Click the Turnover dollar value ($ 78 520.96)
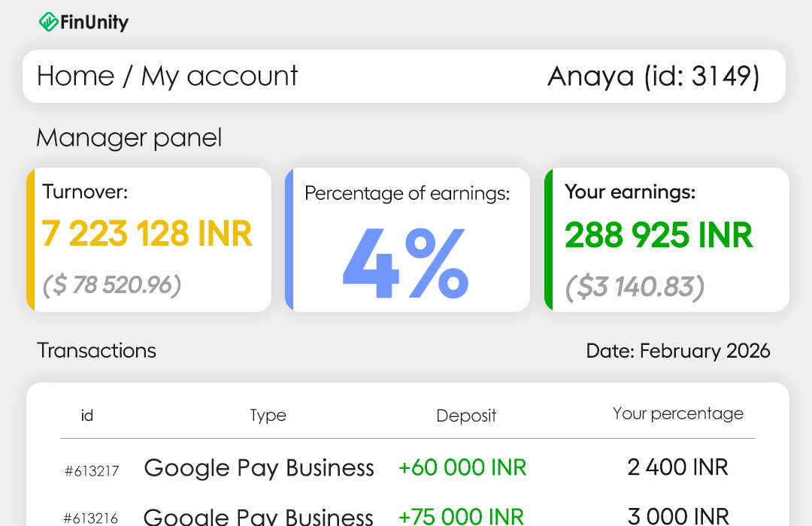 click(x=111, y=285)
